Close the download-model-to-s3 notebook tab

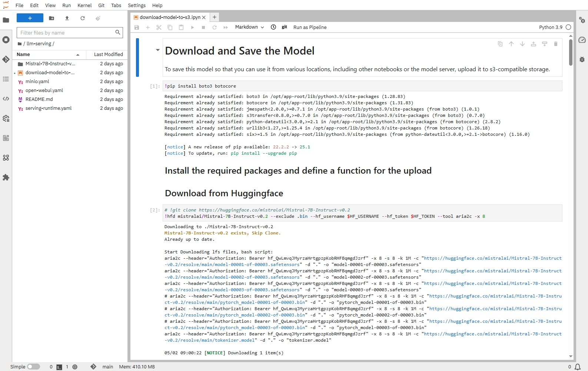point(204,17)
